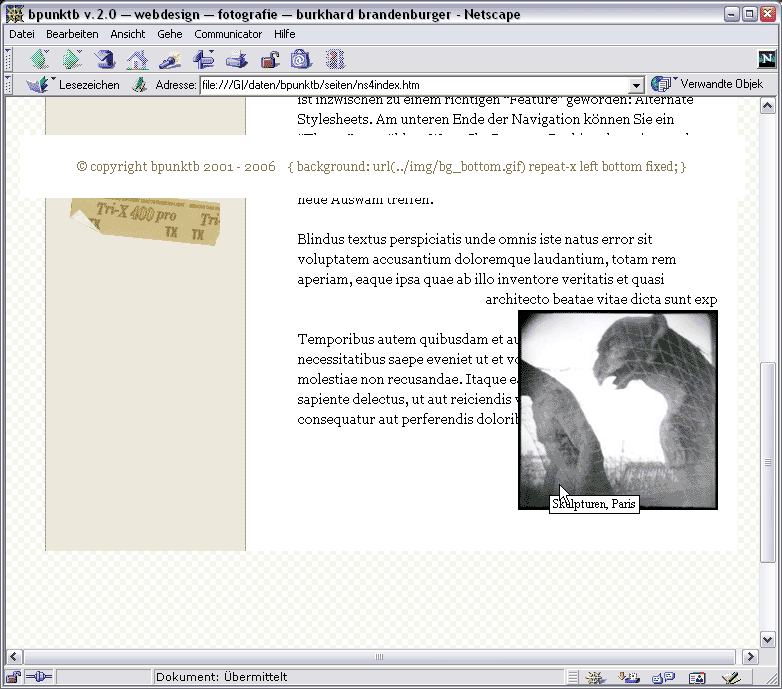Open Security info via the padlock toolbar icon
Viewport: 782px width, 689px height.
[269, 60]
